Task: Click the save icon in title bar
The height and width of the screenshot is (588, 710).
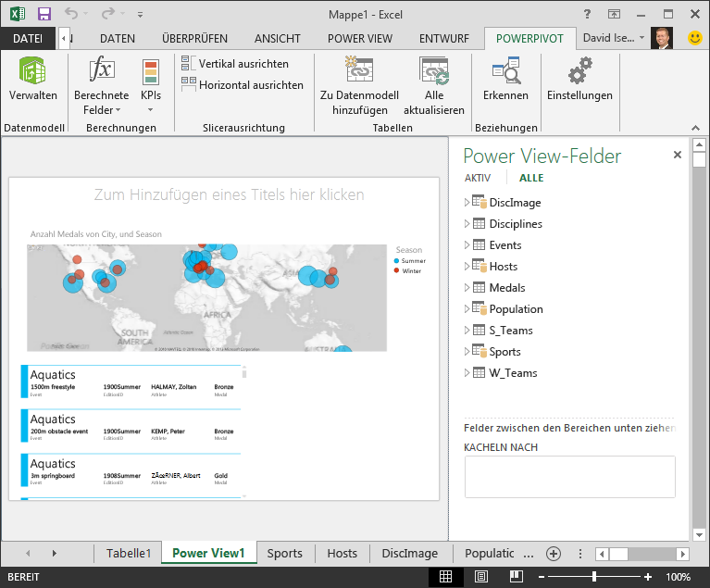Action: [x=44, y=14]
